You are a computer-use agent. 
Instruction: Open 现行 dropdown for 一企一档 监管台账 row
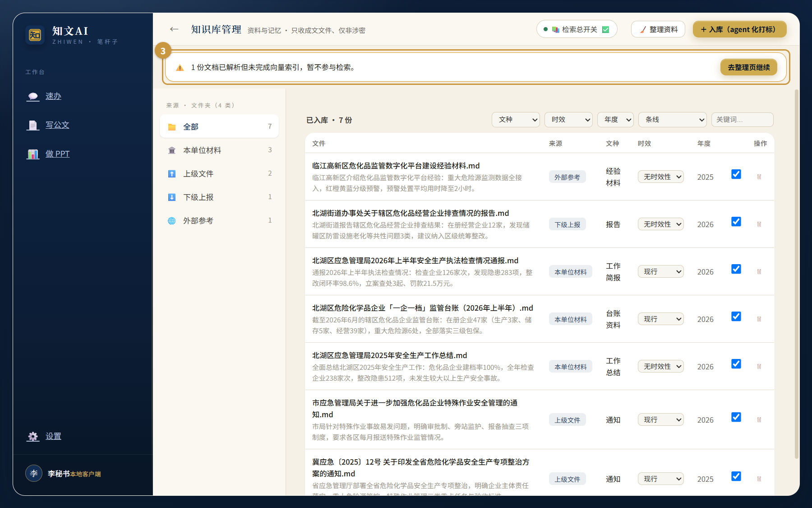point(660,319)
